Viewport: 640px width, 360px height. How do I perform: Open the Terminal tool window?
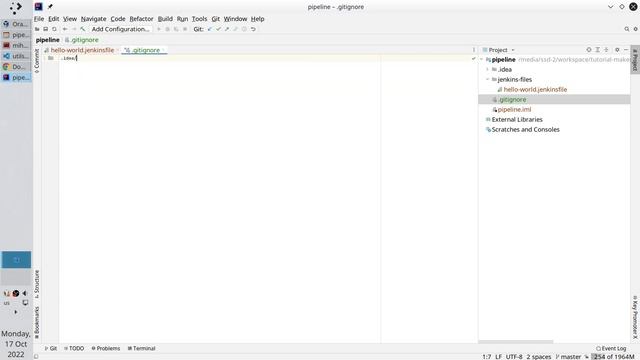[x=141, y=349]
